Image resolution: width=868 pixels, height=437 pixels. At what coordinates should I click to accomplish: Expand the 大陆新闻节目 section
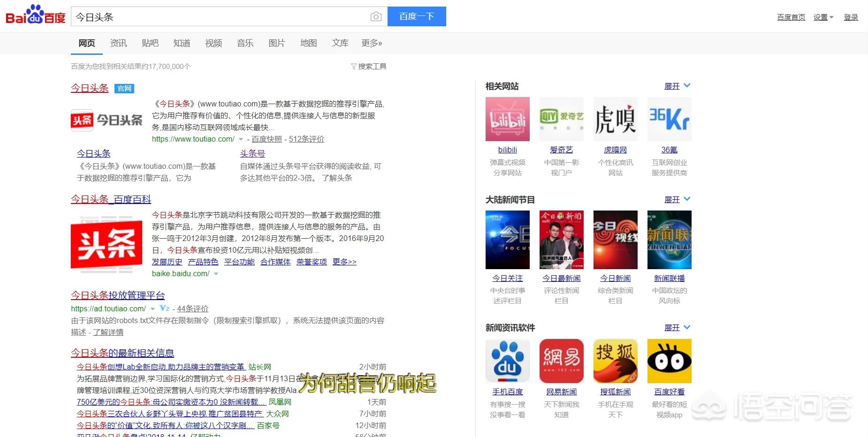coord(677,200)
